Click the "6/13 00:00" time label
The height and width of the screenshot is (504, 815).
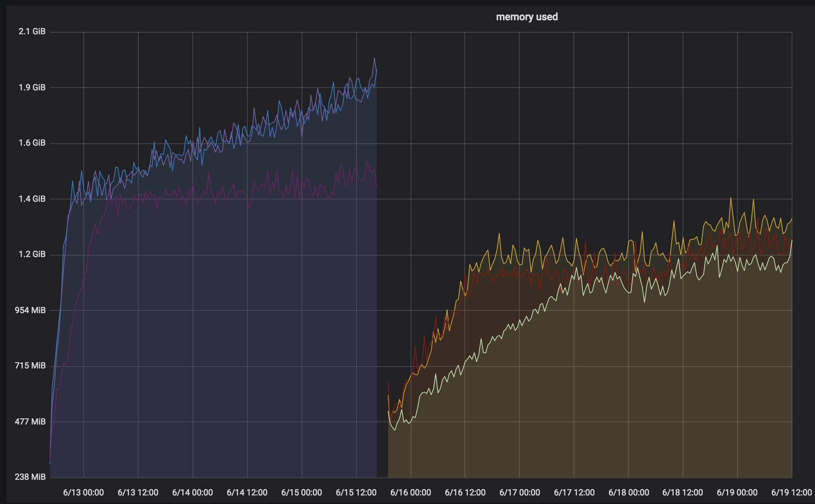(83, 492)
